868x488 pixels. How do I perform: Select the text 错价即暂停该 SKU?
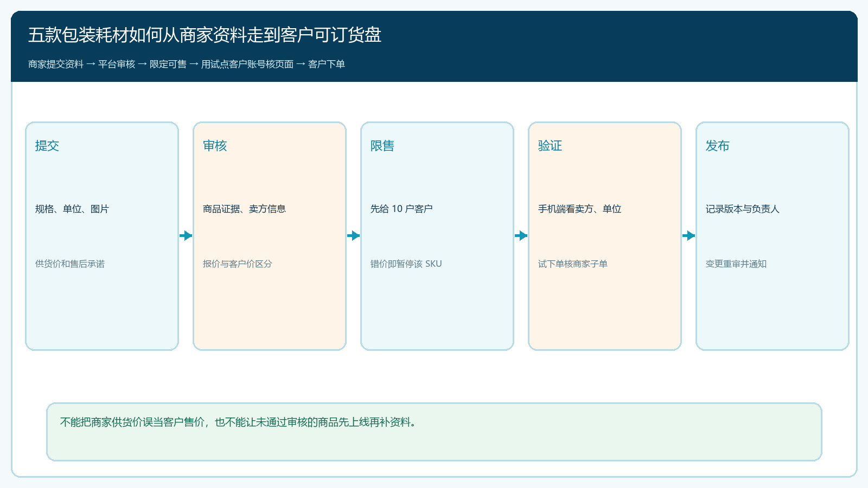(x=406, y=264)
